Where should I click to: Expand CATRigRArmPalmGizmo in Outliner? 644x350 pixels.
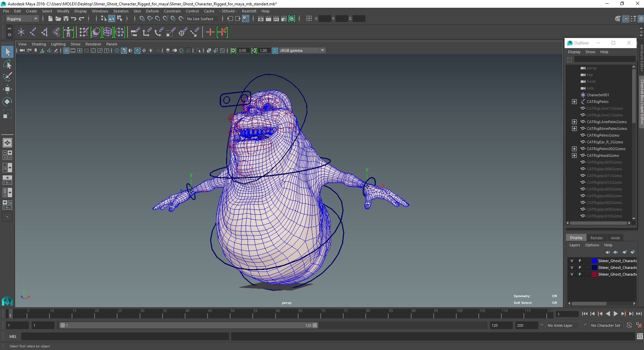[574, 129]
